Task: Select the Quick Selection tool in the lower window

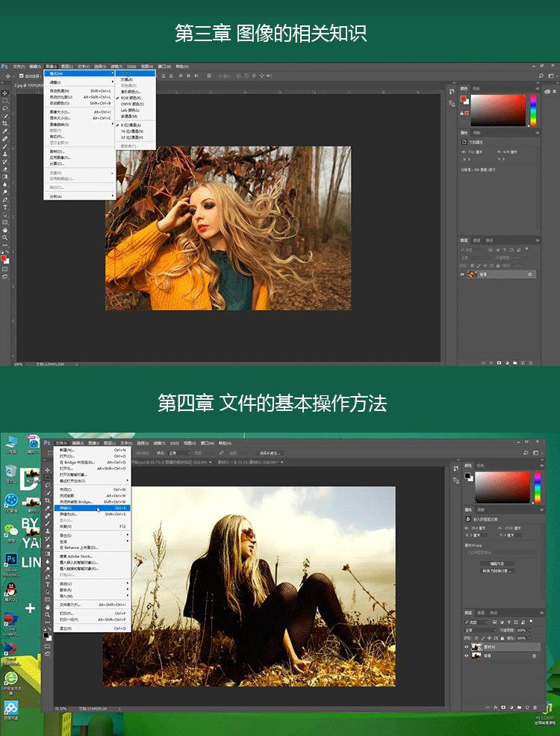Action: pyautogui.click(x=47, y=493)
